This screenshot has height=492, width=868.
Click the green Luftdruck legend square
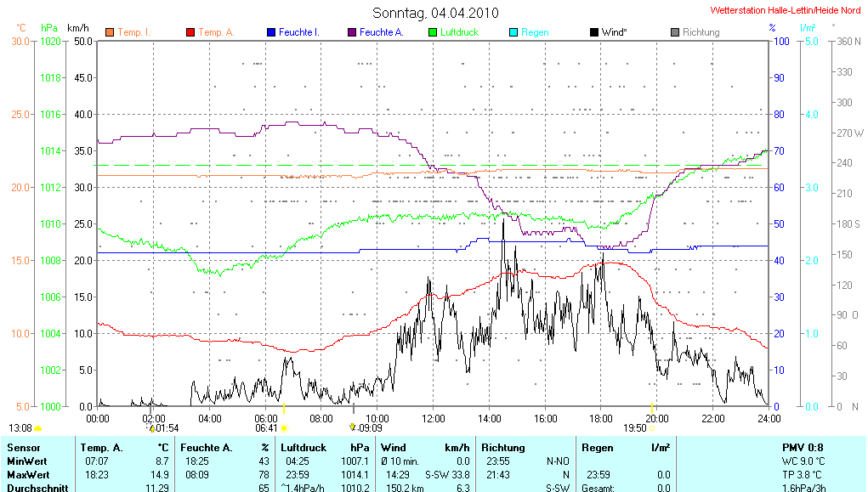click(x=432, y=32)
